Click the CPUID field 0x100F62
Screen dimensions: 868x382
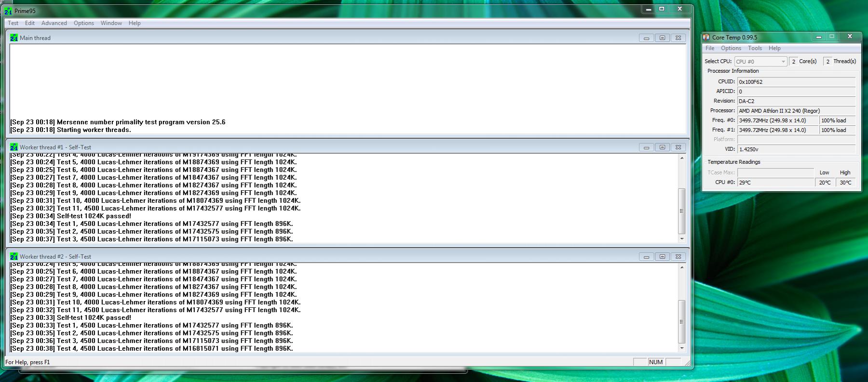(796, 82)
